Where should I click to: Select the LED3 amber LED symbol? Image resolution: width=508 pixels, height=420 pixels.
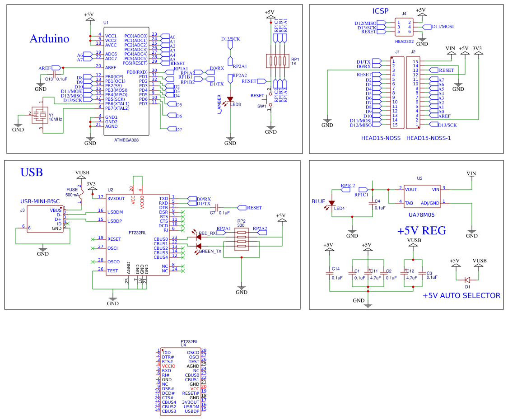(x=230, y=99)
